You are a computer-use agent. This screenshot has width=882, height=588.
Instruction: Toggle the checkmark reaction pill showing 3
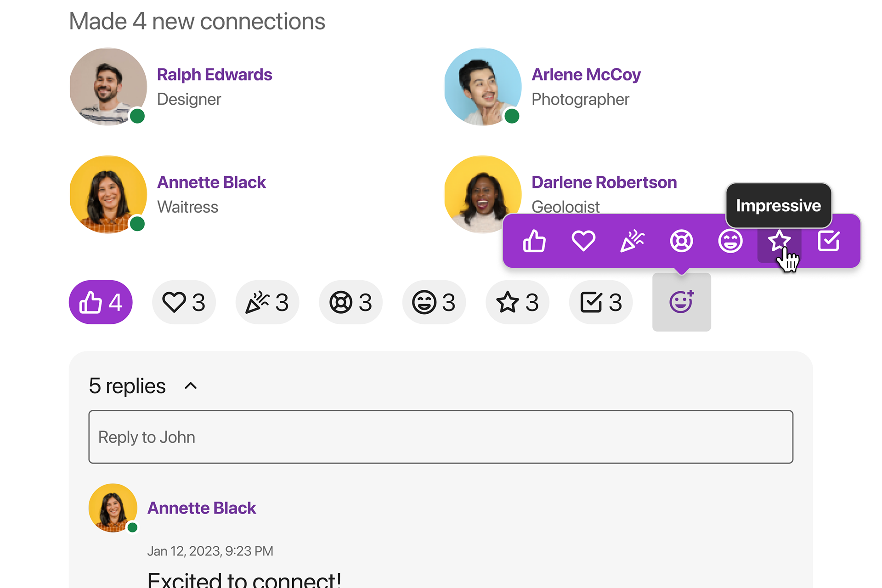click(x=601, y=302)
